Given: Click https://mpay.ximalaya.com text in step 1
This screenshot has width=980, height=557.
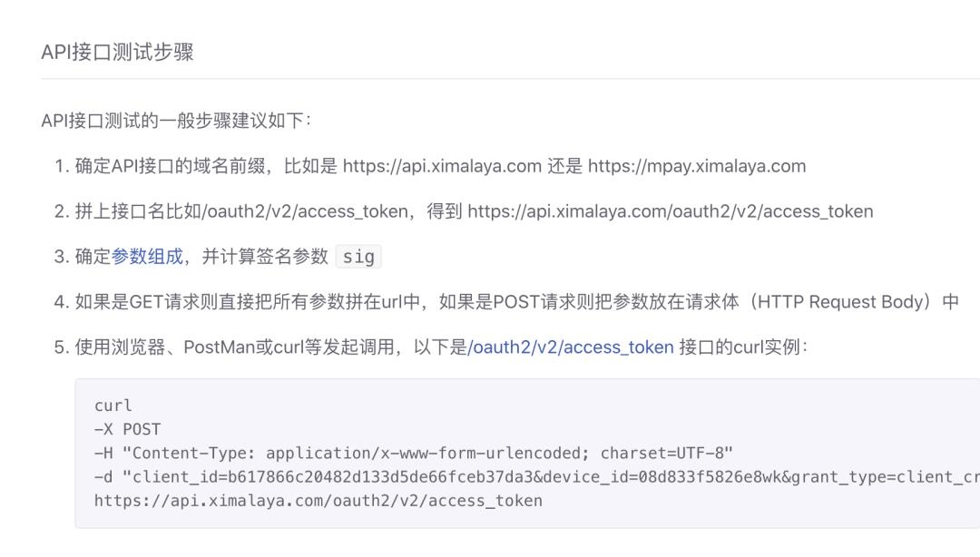Looking at the screenshot, I should click(x=697, y=166).
